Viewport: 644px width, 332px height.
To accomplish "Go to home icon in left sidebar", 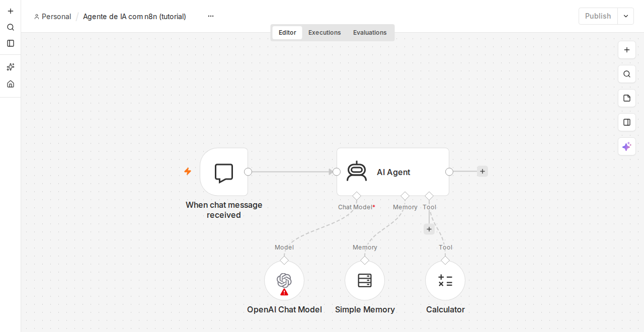I will [x=11, y=84].
